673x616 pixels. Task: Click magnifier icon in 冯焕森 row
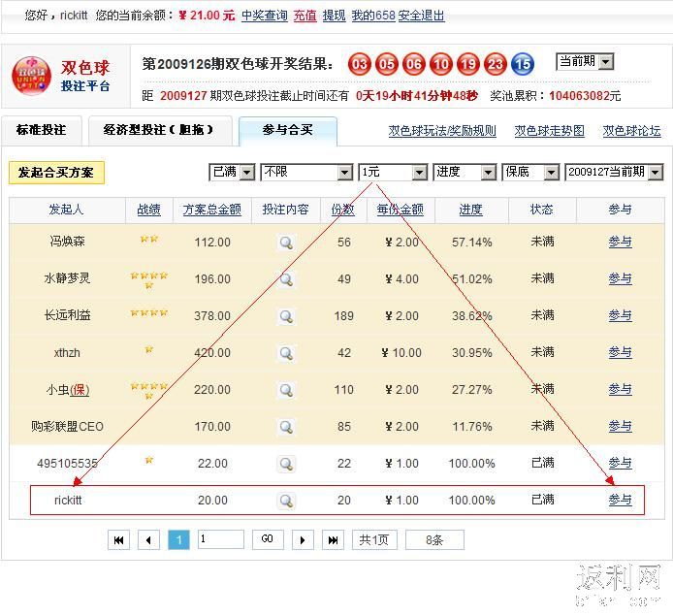(x=286, y=243)
